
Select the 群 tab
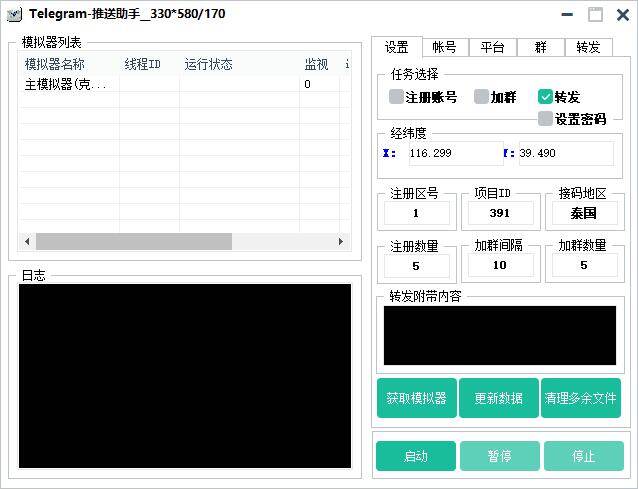pyautogui.click(x=540, y=47)
